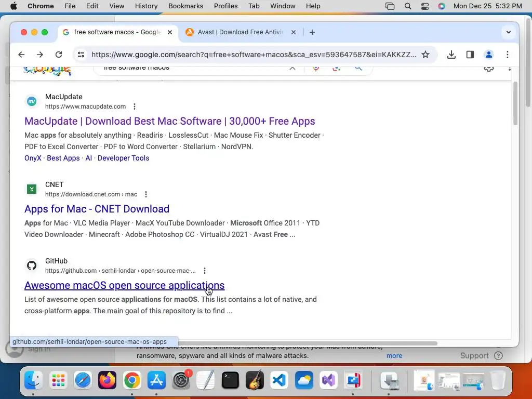Open Awesome macOS open source applications link
Viewport: 532px width, 399px height.
[x=125, y=285]
